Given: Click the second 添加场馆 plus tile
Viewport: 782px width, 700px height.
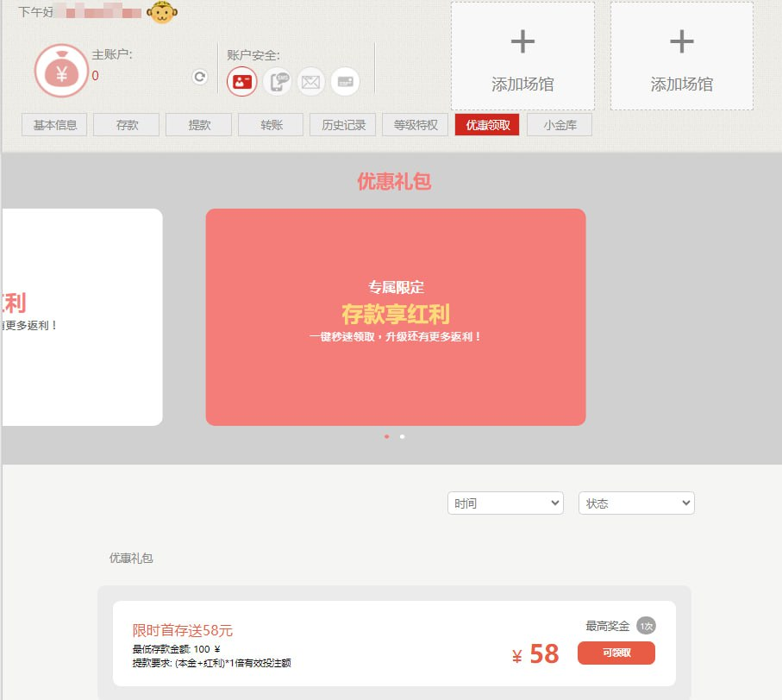Looking at the screenshot, I should 681,56.
